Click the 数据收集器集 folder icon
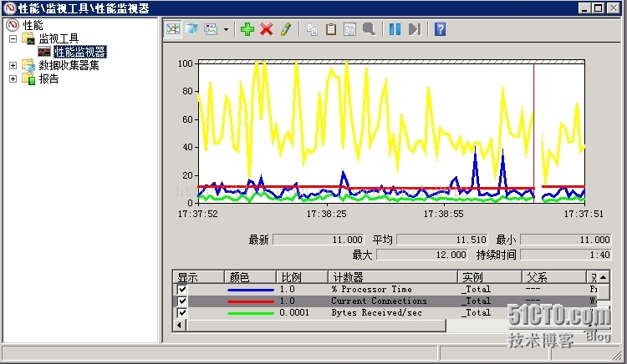This screenshot has width=627, height=364. 28,65
